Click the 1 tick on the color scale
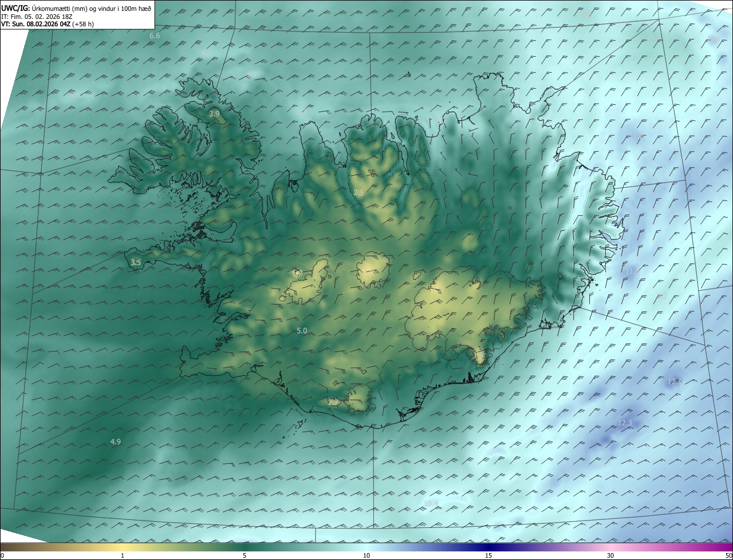This screenshot has width=733, height=560. click(x=123, y=555)
